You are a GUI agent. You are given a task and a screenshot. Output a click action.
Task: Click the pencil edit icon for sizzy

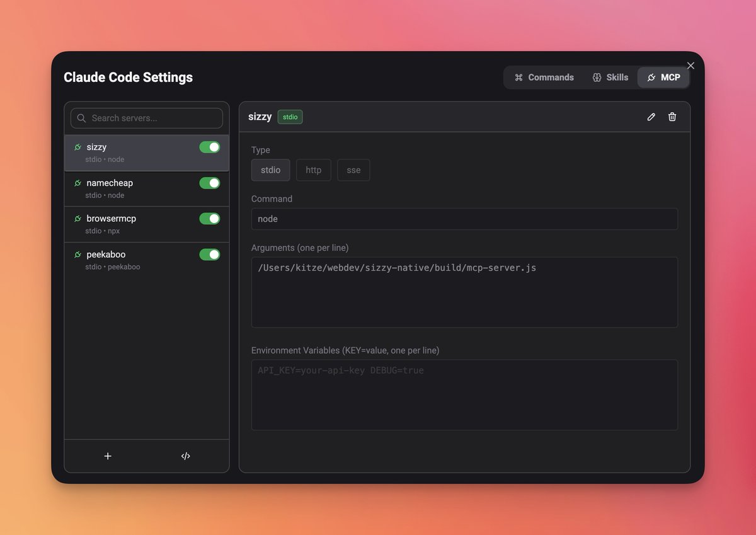click(x=651, y=117)
